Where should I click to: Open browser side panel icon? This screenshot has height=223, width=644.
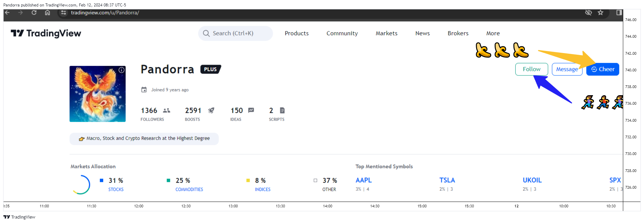pos(619,13)
